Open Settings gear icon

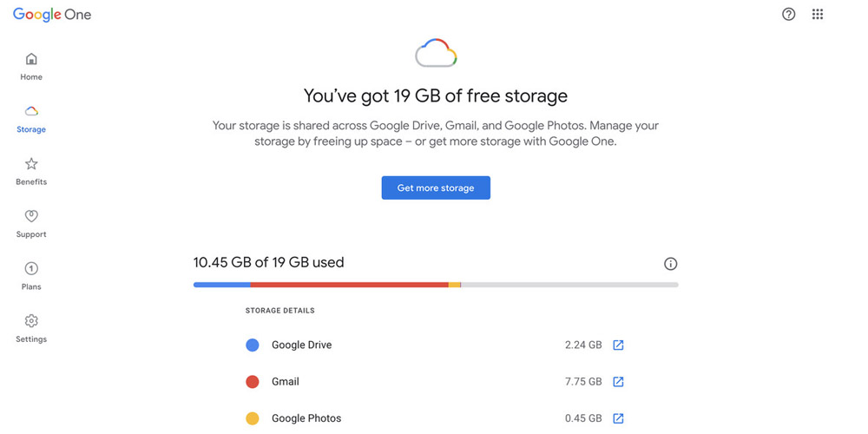click(x=31, y=321)
